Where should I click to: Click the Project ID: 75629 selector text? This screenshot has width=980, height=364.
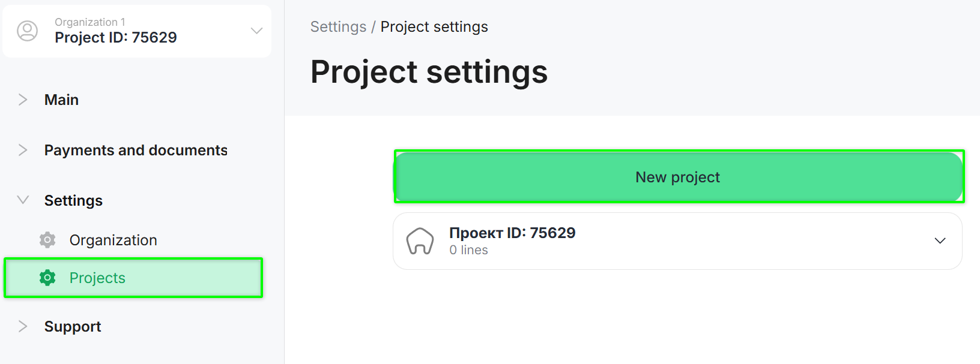[x=116, y=37]
